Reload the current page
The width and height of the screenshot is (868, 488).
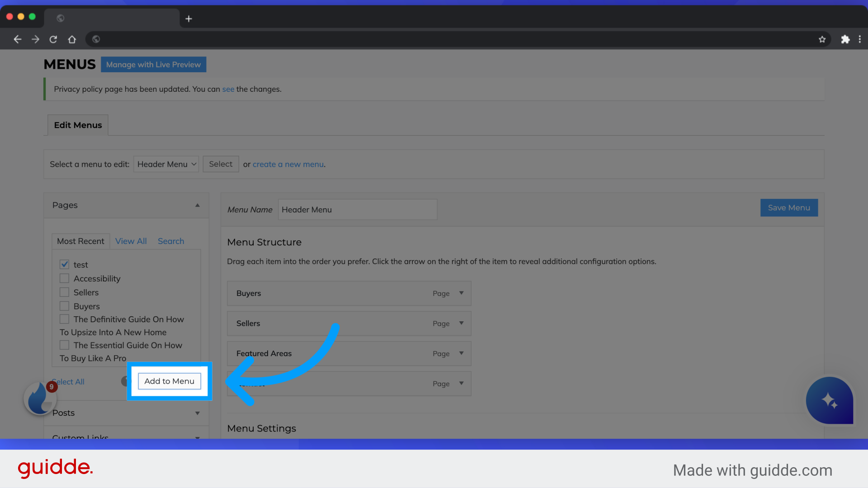click(x=53, y=39)
